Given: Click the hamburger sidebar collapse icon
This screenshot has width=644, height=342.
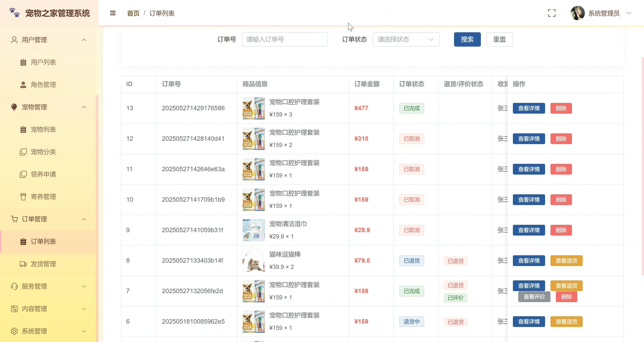Looking at the screenshot, I should point(113,13).
